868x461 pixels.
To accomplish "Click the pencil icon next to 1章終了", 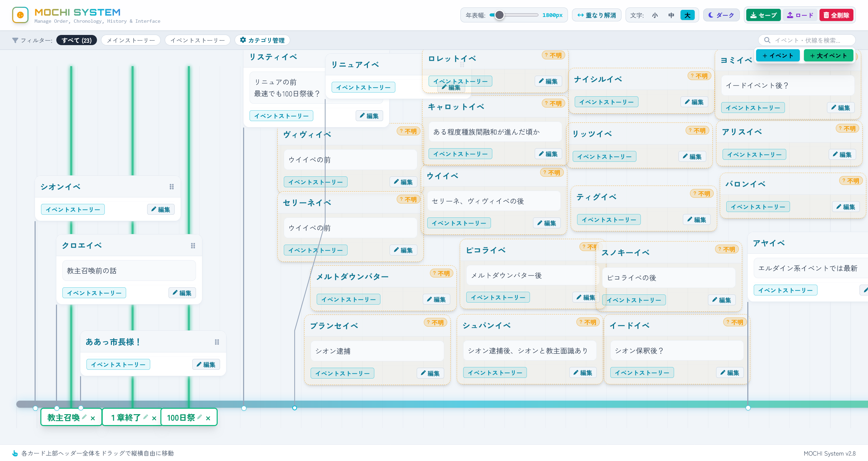I will (x=146, y=417).
